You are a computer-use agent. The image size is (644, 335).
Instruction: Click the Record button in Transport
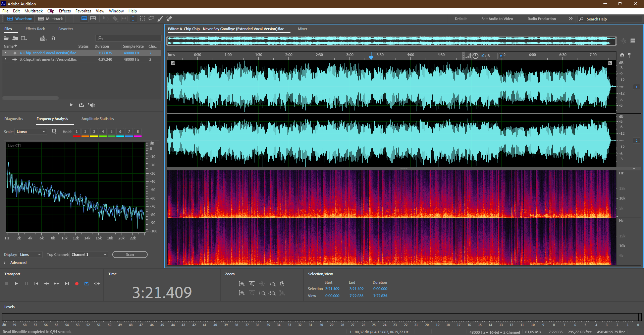(x=76, y=284)
